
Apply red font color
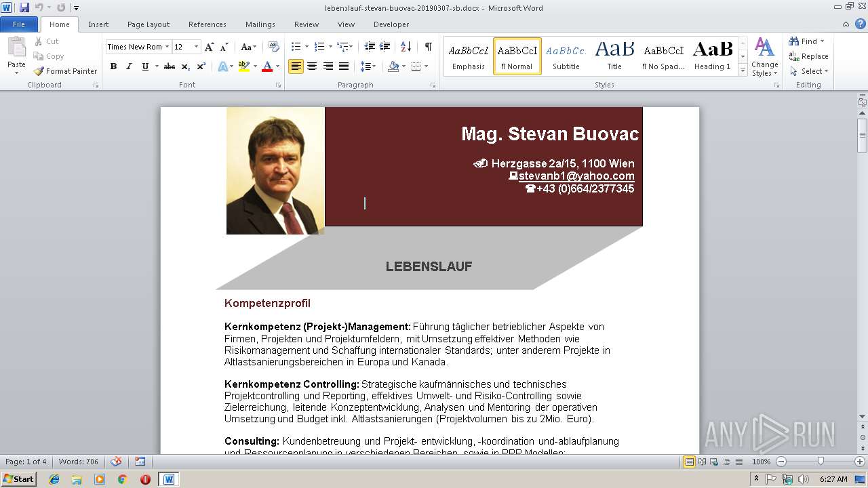[267, 66]
